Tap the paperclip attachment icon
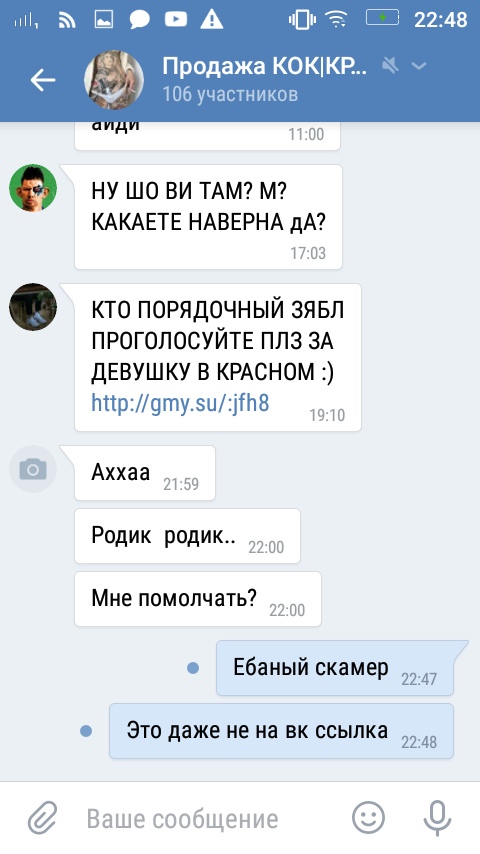480x854 pixels. (42, 819)
